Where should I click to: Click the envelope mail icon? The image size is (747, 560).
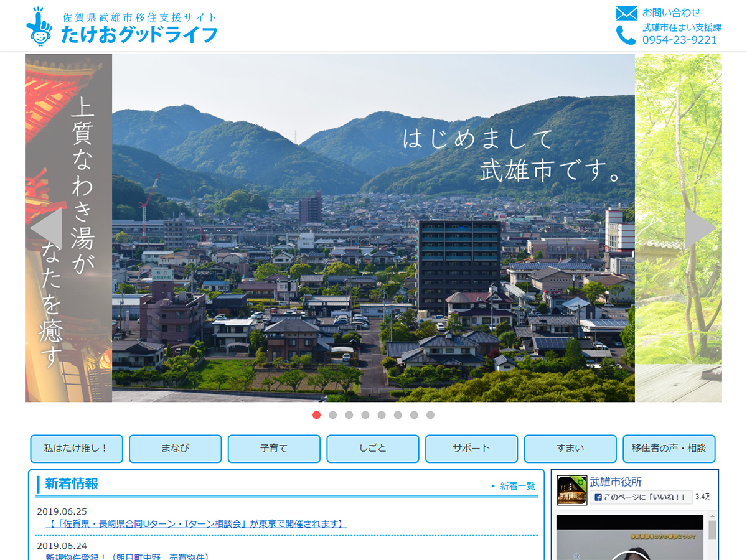point(626,13)
